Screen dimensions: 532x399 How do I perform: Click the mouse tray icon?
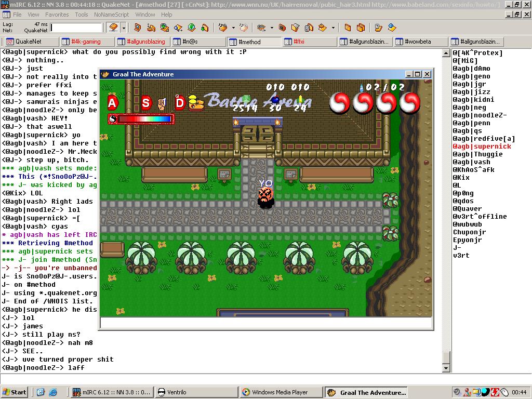[504, 392]
